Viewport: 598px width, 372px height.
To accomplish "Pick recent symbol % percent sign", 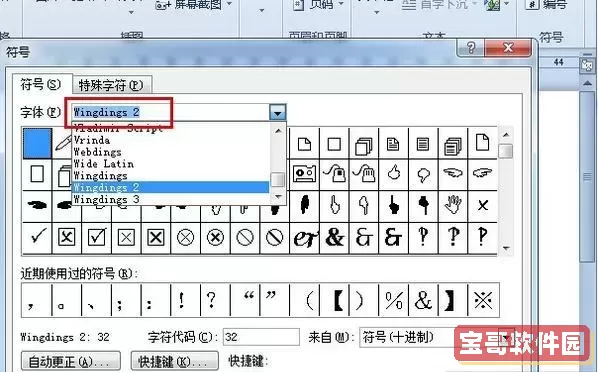I will tap(394, 300).
